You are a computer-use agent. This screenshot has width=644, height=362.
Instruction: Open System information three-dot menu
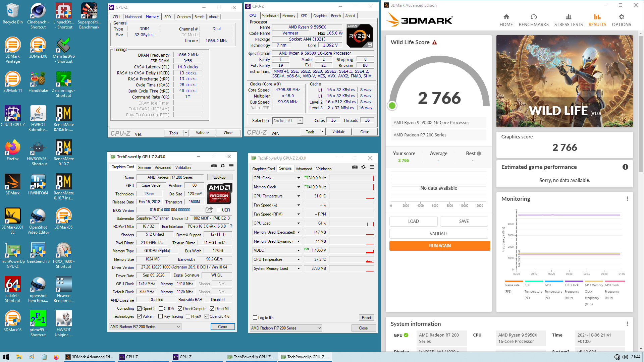pos(627,324)
